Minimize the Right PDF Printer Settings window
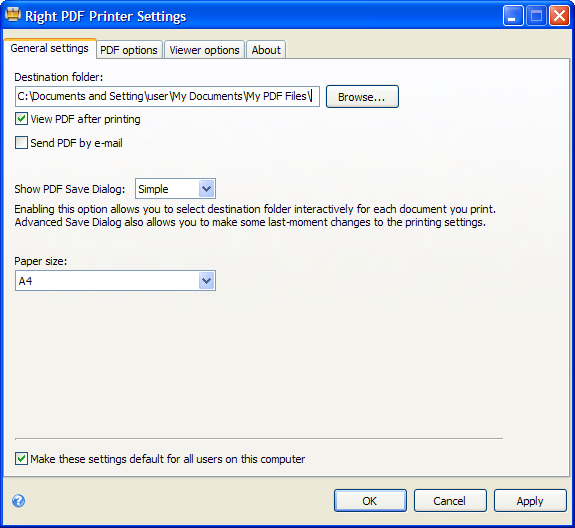The image size is (575, 528). 513,16
